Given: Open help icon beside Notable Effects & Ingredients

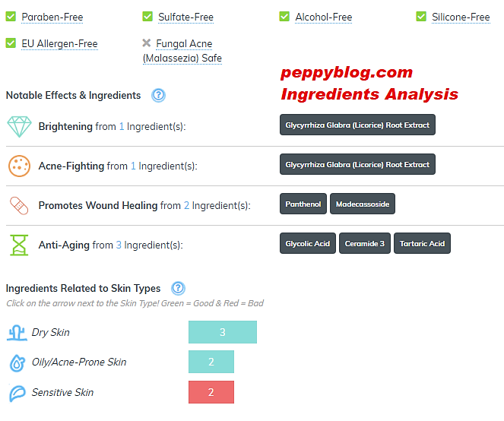Looking at the screenshot, I should (x=158, y=95).
